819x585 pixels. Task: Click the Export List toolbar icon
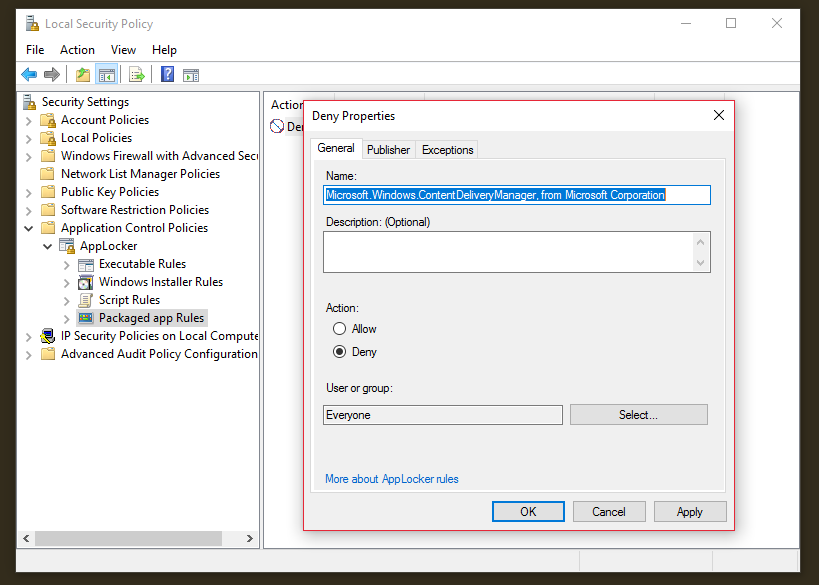(x=137, y=75)
